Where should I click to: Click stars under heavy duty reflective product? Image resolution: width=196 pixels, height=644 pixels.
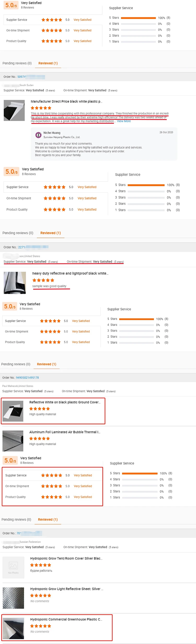point(43,280)
